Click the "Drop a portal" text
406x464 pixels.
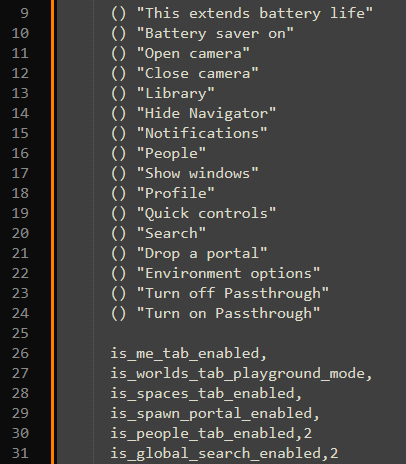[x=202, y=254]
